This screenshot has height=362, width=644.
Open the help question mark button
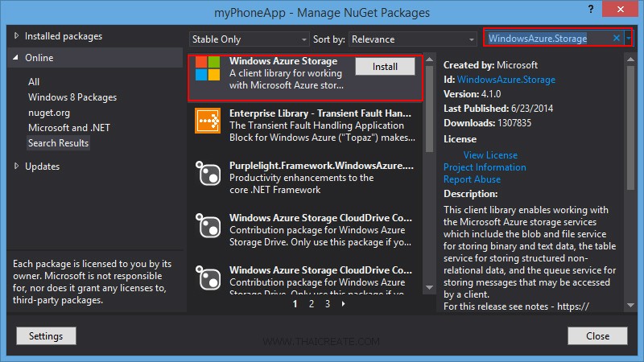click(591, 9)
